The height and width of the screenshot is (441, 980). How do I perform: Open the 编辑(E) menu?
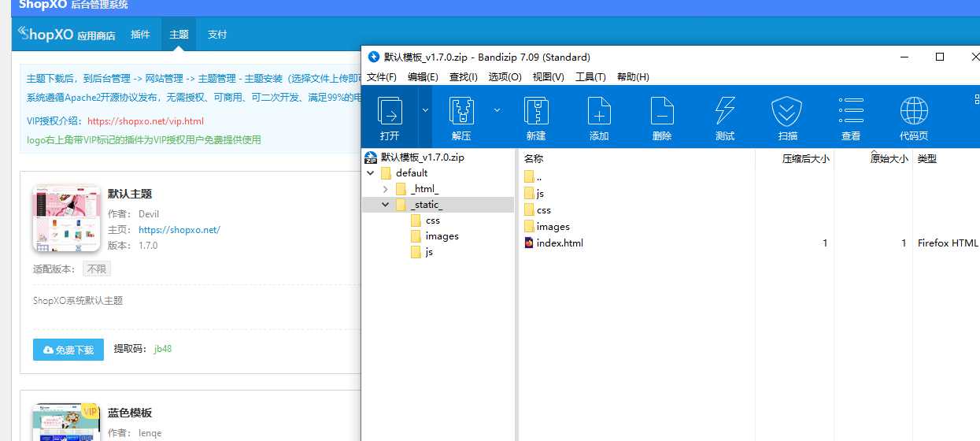tap(423, 77)
